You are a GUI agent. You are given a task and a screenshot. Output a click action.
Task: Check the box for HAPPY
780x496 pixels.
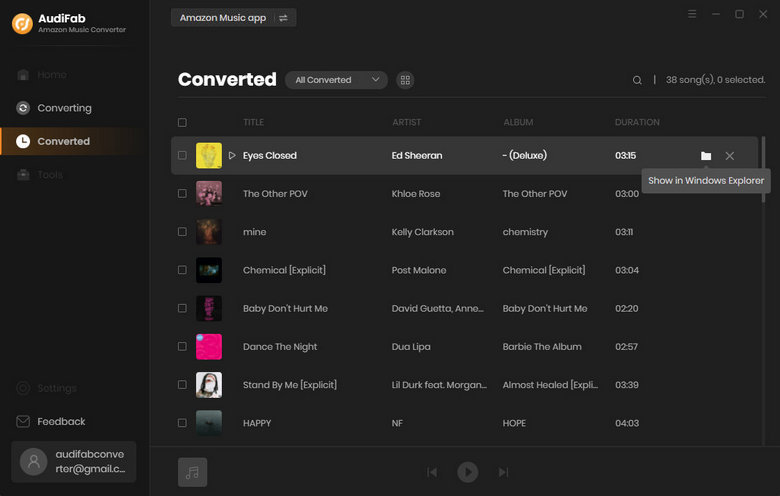coord(182,423)
